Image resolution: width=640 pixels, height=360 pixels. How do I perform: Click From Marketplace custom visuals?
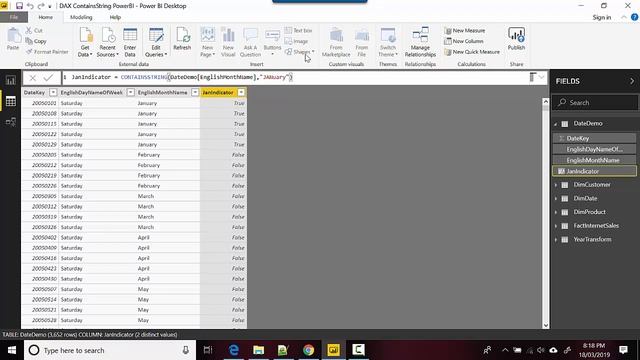click(x=336, y=42)
